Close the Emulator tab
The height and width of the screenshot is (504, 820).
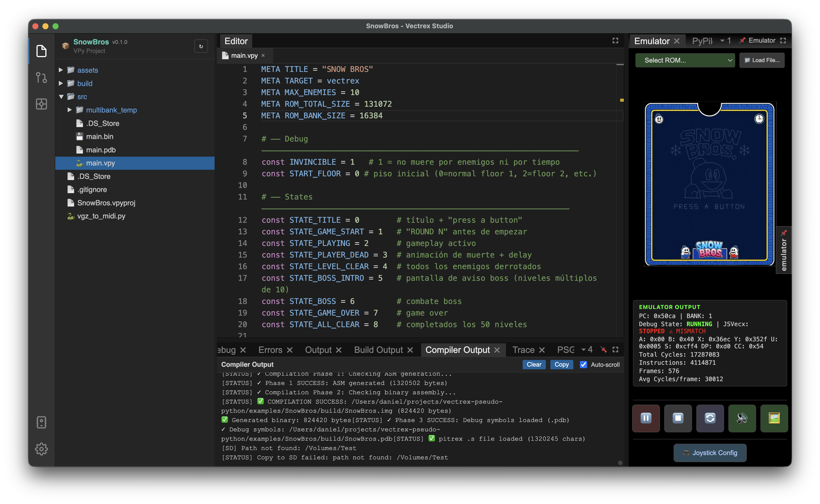(677, 41)
